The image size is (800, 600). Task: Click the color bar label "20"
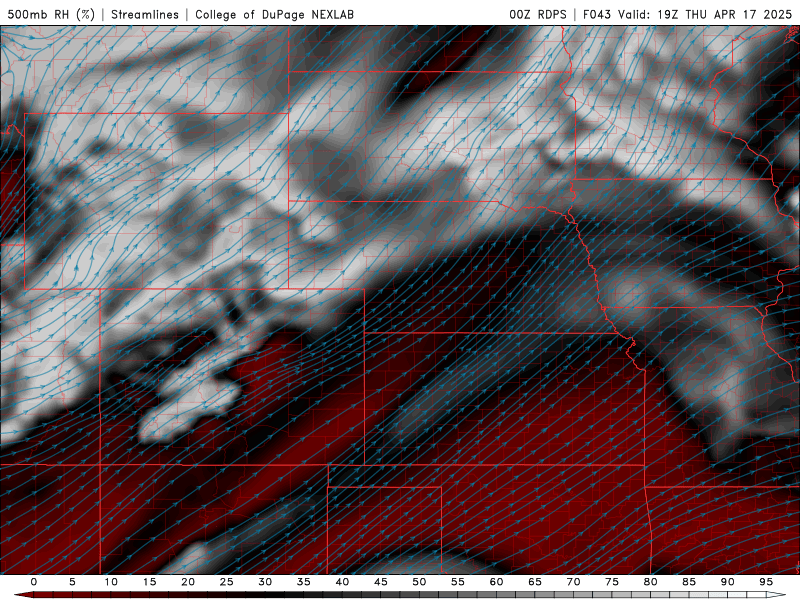(188, 582)
